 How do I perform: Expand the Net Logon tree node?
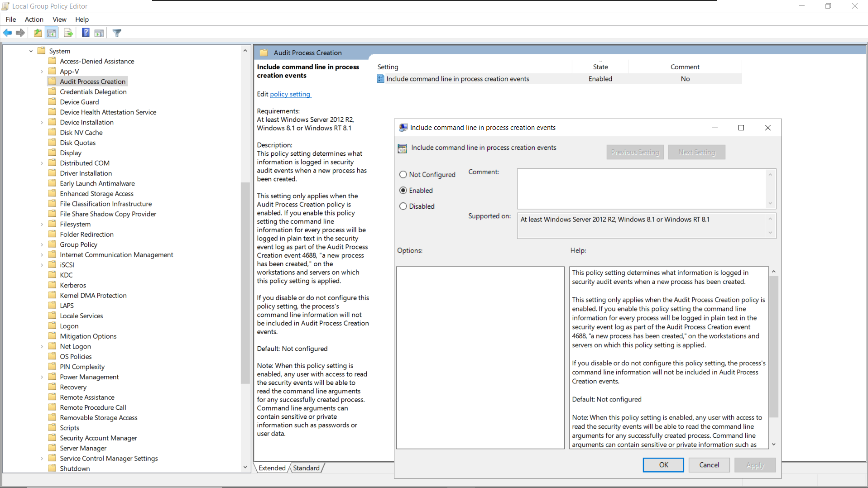coord(42,346)
